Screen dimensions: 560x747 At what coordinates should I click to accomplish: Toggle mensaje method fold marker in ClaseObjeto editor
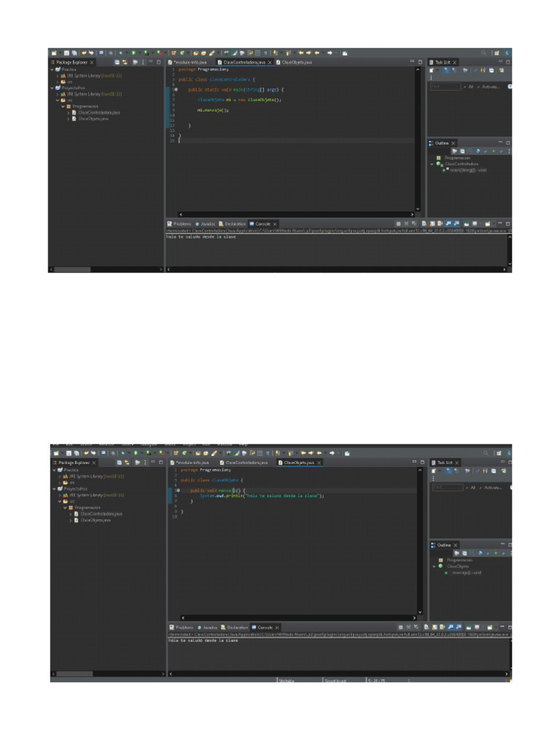[x=178, y=490]
